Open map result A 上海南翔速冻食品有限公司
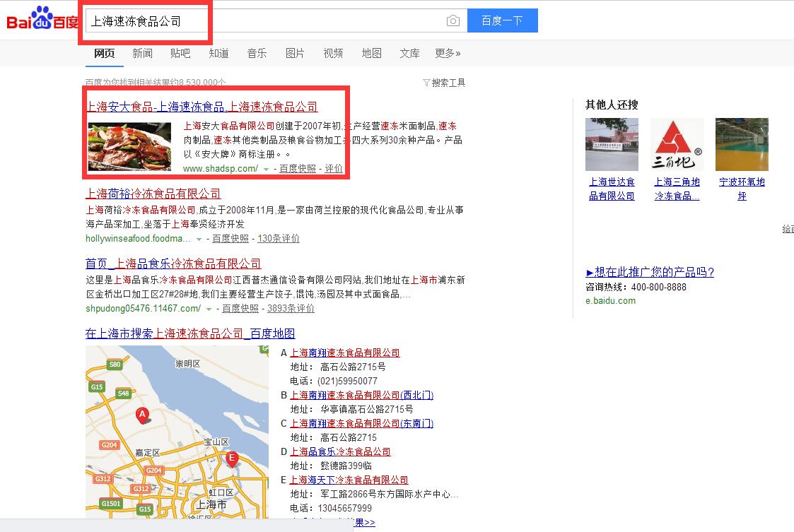This screenshot has height=532, width=794. (x=345, y=353)
